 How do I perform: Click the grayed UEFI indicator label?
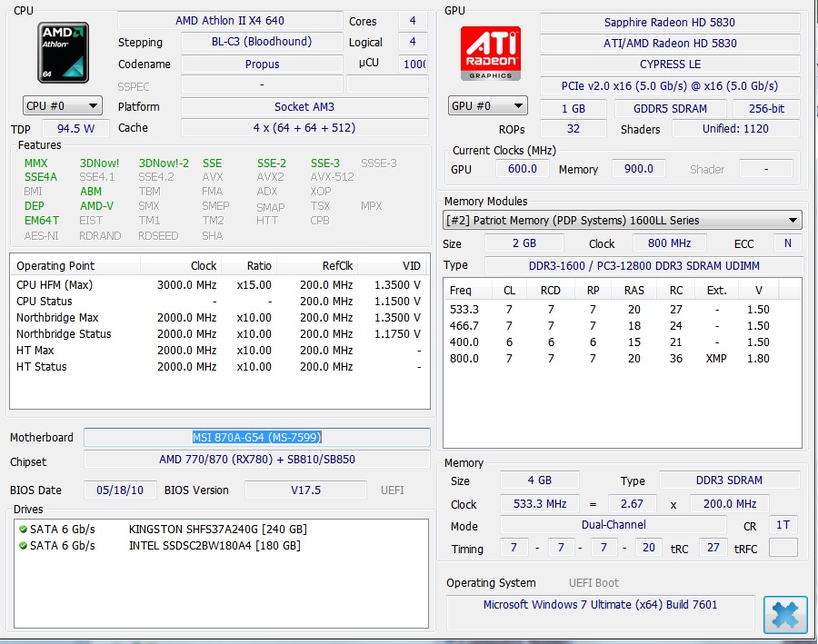(393, 490)
